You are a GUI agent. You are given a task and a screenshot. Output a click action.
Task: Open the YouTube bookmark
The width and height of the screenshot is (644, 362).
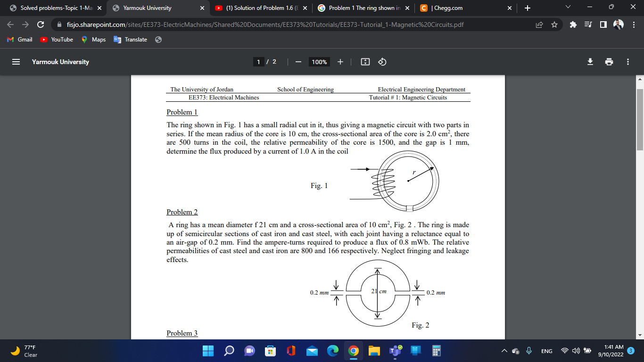pyautogui.click(x=57, y=40)
